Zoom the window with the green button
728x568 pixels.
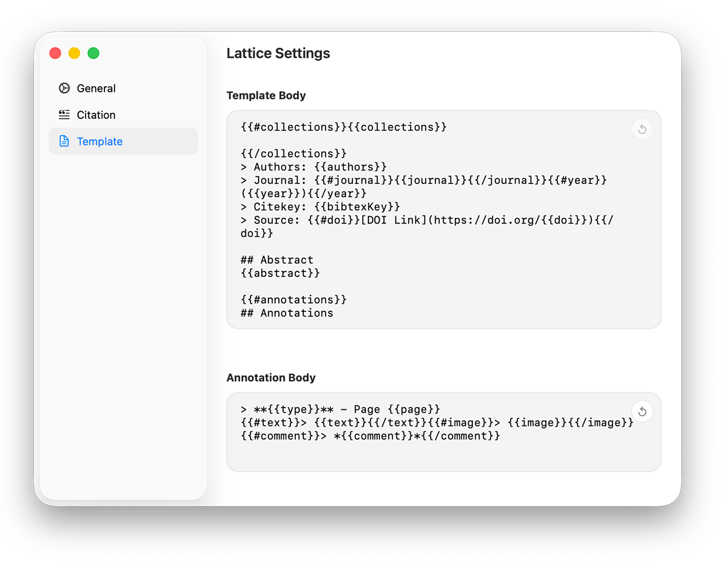pyautogui.click(x=94, y=53)
